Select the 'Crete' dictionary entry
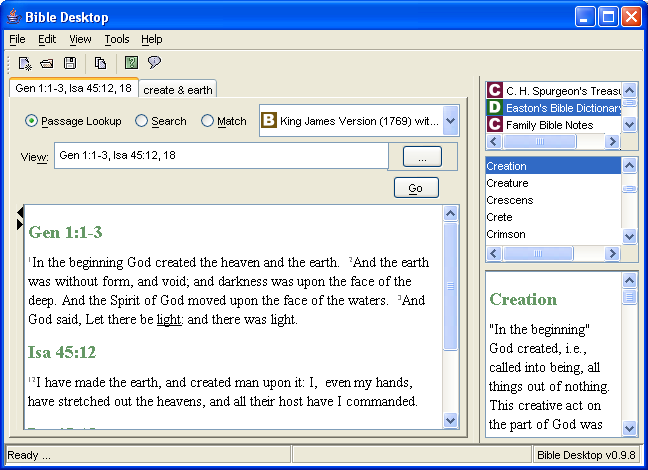 (553, 217)
